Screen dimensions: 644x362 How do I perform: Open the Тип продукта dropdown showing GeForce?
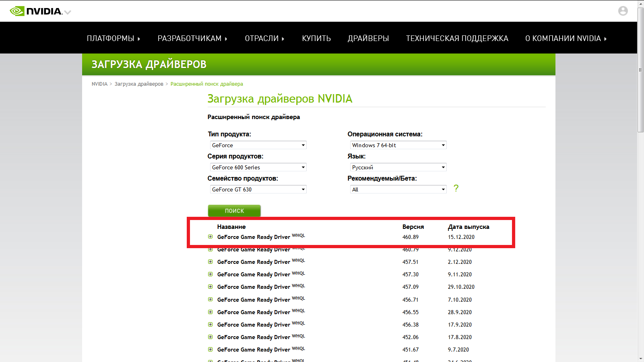coord(258,145)
